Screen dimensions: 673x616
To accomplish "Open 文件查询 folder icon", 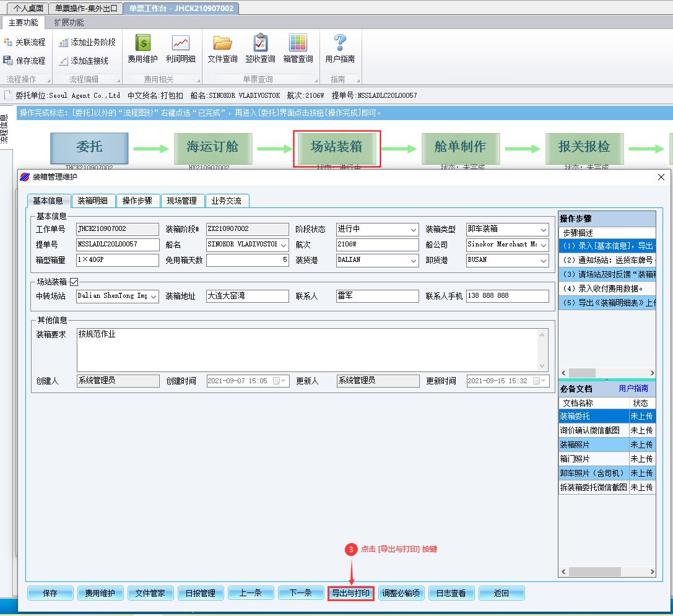I will click(x=222, y=50).
